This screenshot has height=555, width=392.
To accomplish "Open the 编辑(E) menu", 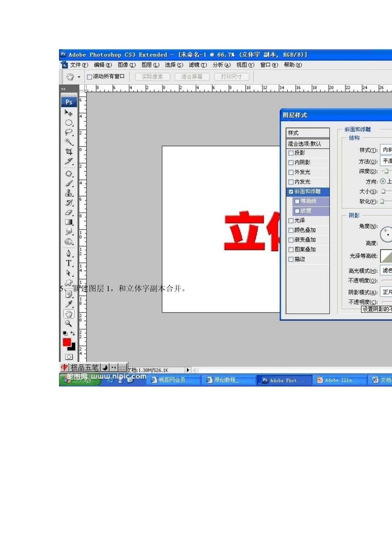I will (103, 65).
